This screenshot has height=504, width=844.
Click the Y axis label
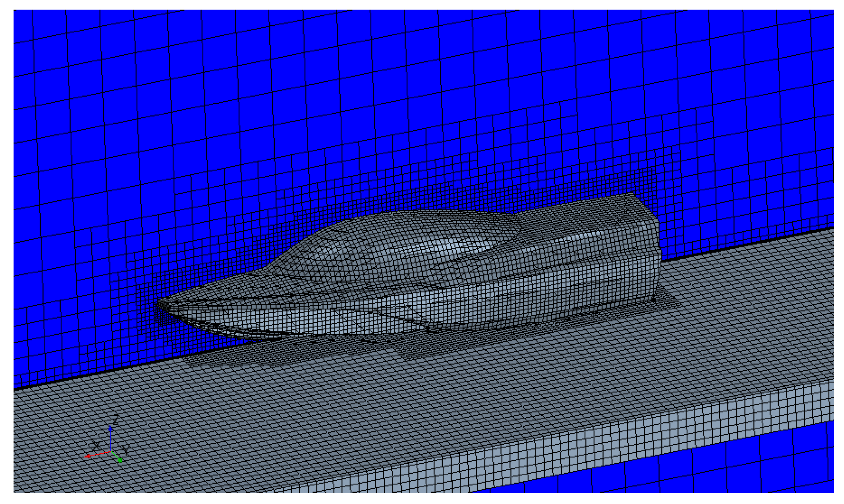[125, 448]
